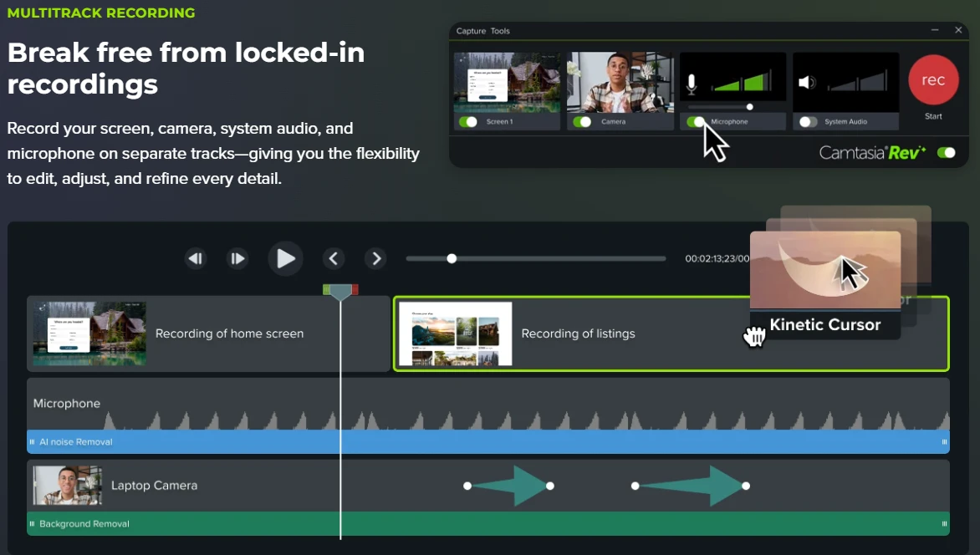This screenshot has height=555, width=980.
Task: Click the playhead marker above the timeline
Action: 339,289
